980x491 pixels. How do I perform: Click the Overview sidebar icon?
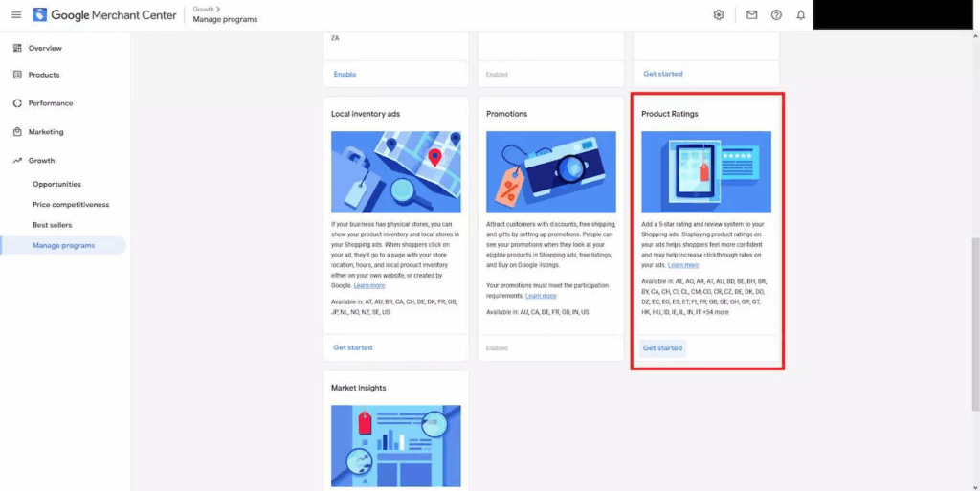point(17,48)
